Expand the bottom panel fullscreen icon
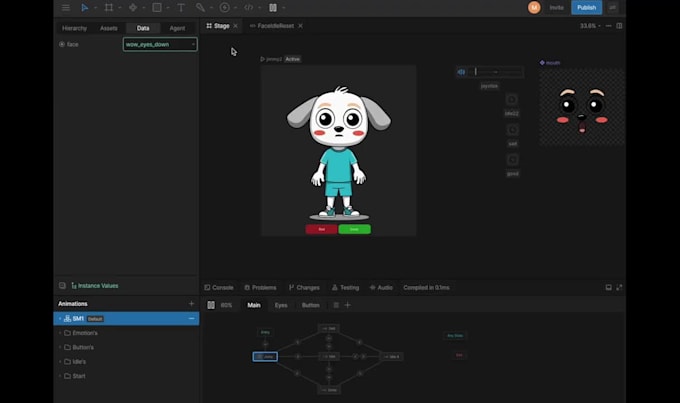 (619, 288)
